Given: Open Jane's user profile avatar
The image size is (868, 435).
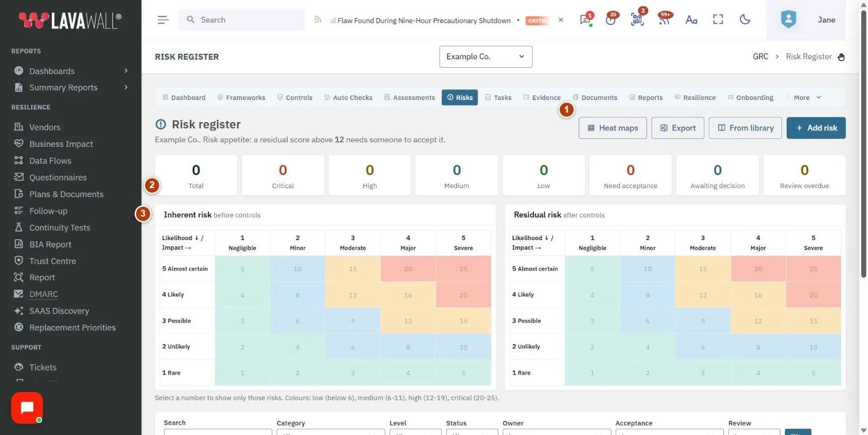Looking at the screenshot, I should pyautogui.click(x=788, y=20).
